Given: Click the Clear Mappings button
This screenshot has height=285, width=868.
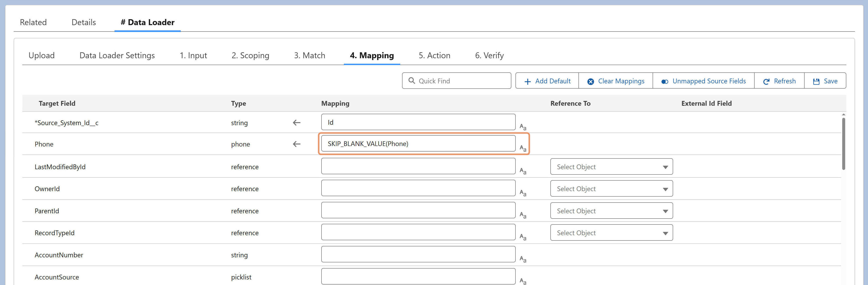Looking at the screenshot, I should [616, 81].
